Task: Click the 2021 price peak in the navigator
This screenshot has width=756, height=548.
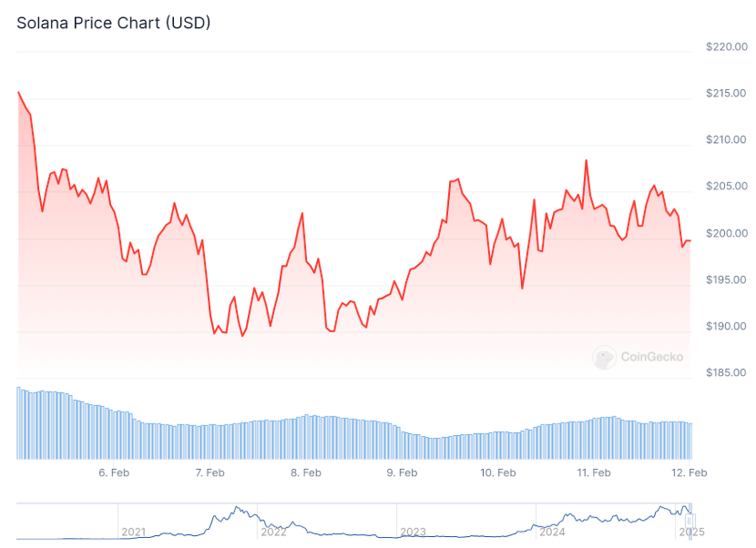Action: coord(236,508)
